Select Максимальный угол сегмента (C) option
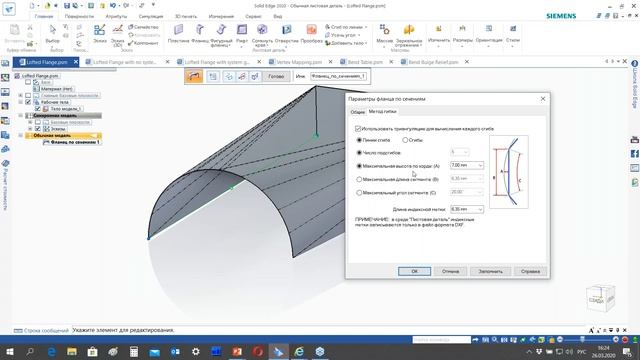The width and height of the screenshot is (640, 360). (359, 193)
